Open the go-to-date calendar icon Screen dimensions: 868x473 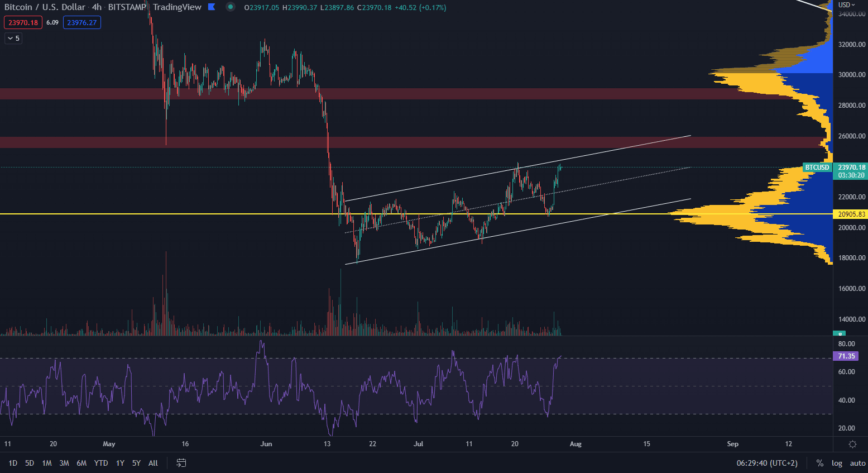tap(181, 463)
